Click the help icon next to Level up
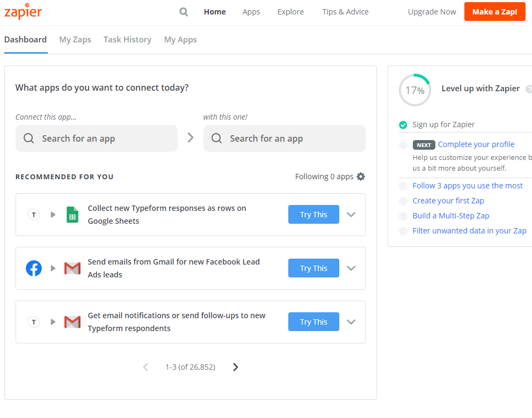 tap(529, 89)
